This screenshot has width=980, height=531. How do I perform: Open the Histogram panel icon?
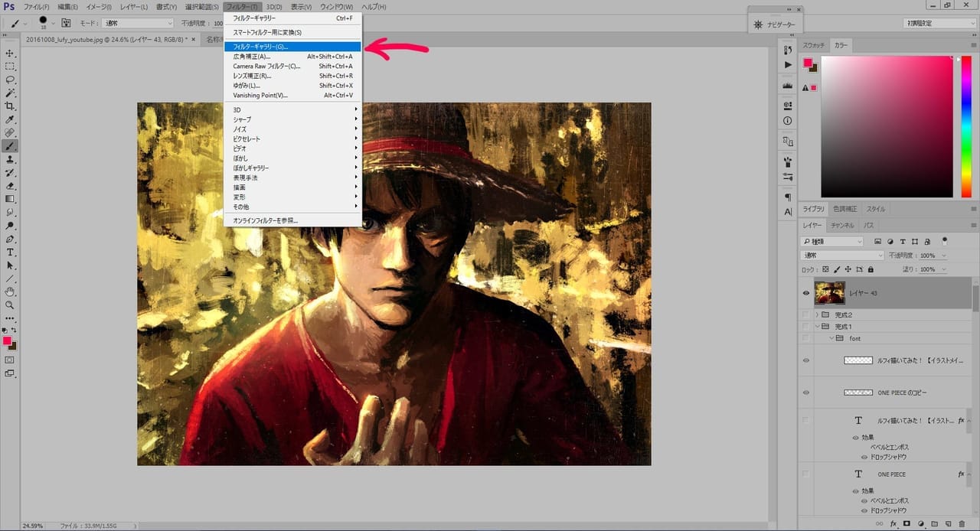[788, 86]
